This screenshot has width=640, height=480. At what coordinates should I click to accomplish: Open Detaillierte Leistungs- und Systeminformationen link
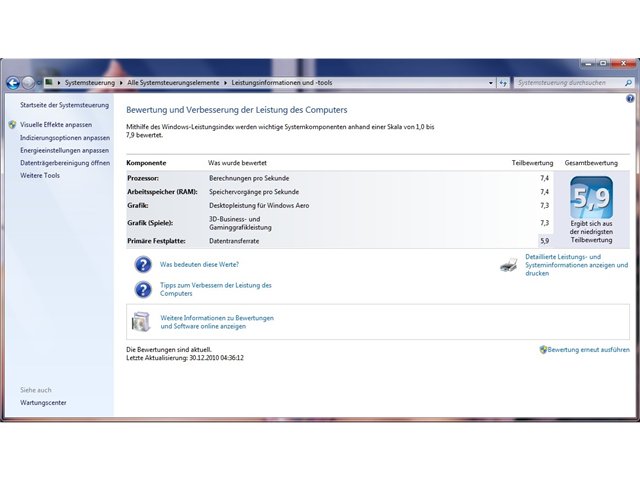(576, 265)
